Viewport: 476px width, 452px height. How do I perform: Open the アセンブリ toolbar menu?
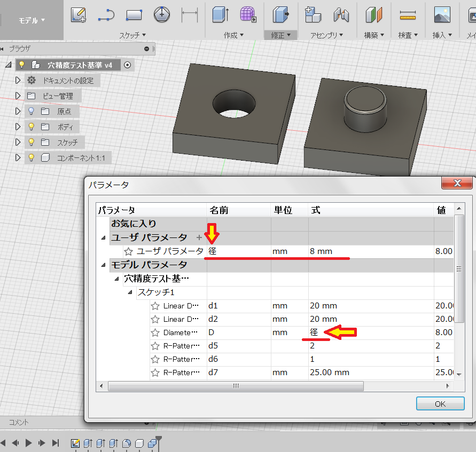[326, 35]
